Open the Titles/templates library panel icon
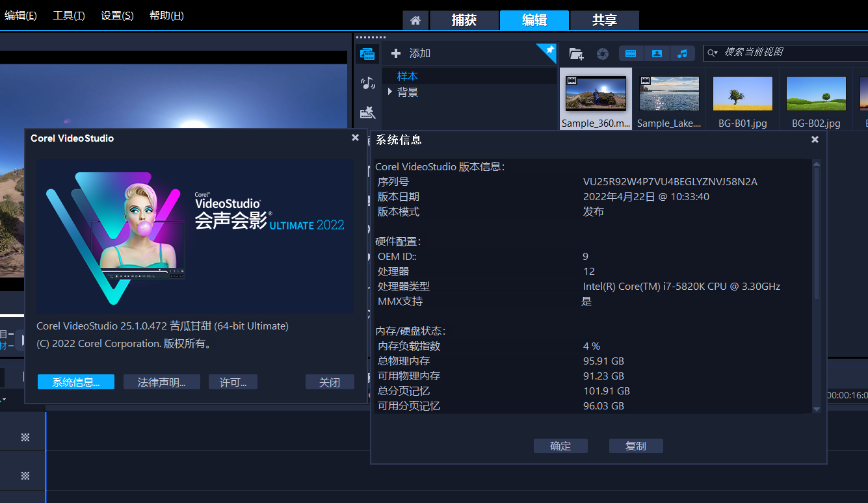The height and width of the screenshot is (503, 868). coord(367,112)
